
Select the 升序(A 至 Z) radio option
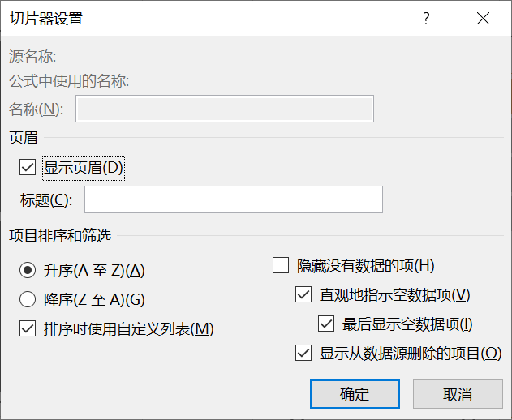(x=28, y=270)
